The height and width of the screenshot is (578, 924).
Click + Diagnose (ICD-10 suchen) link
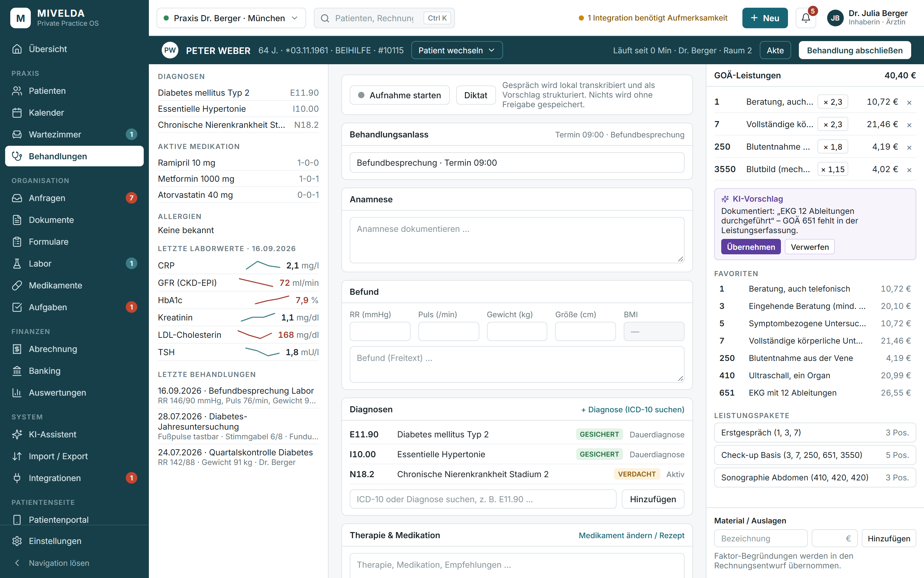pyautogui.click(x=633, y=409)
